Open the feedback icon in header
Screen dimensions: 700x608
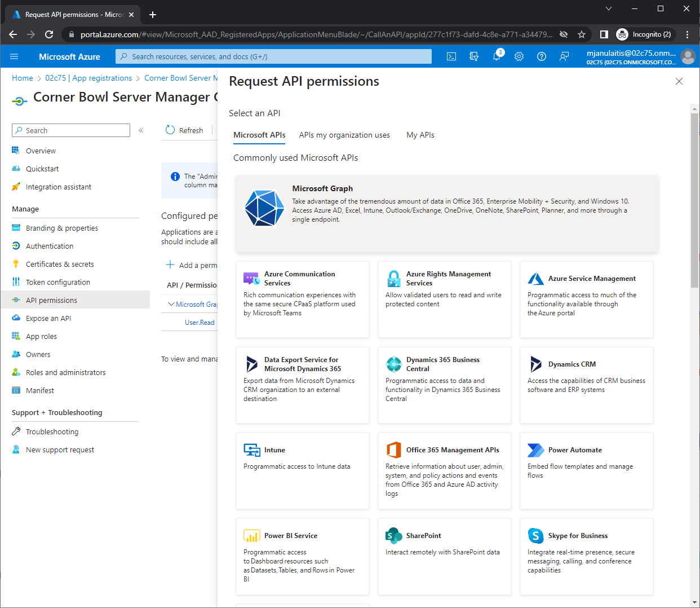564,56
